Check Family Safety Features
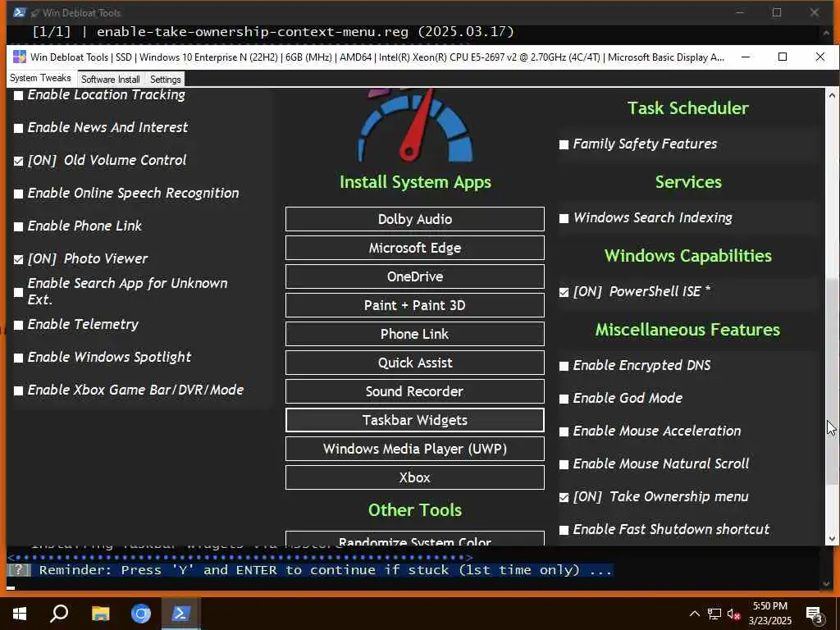Viewport: 840px width, 630px height. point(564,144)
